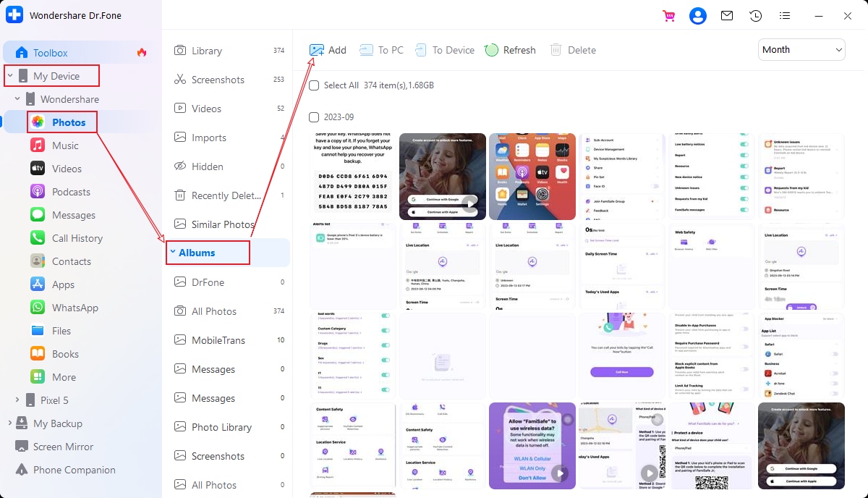Open Call History in the sidebar
868x498 pixels.
77,238
